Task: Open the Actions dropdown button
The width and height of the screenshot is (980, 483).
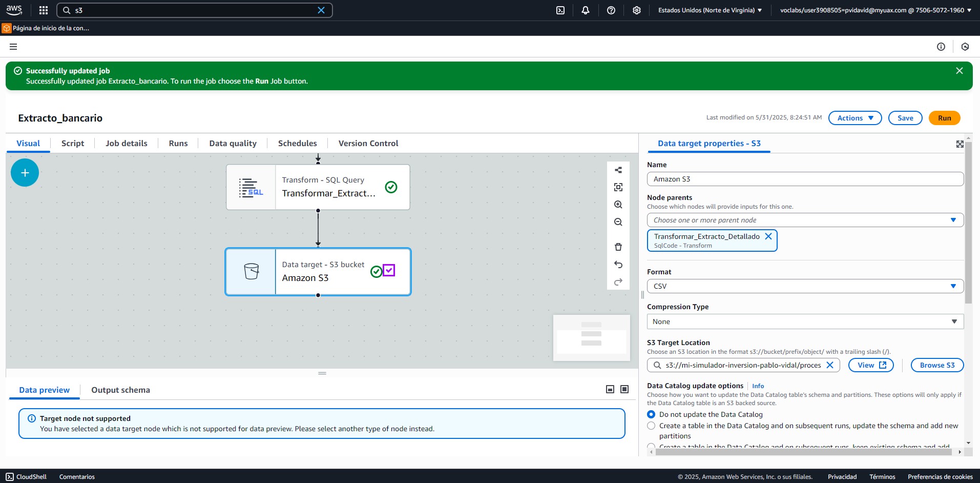Action: pyautogui.click(x=855, y=118)
